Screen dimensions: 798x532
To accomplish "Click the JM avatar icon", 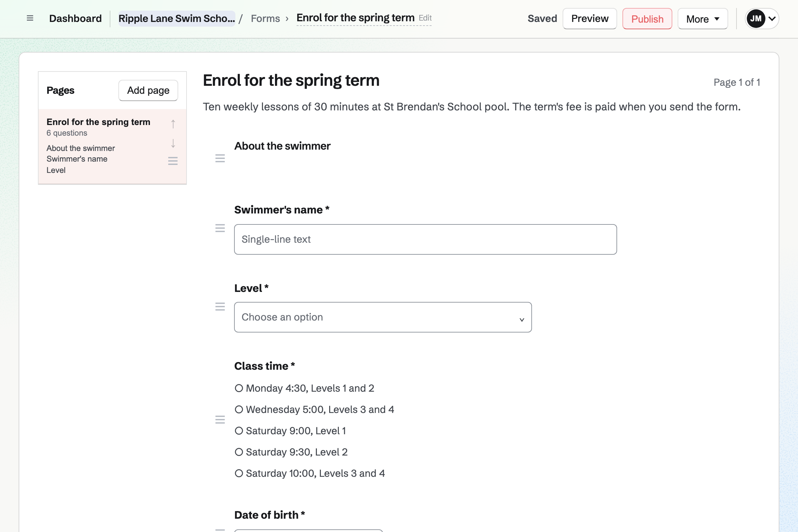I will pos(755,19).
